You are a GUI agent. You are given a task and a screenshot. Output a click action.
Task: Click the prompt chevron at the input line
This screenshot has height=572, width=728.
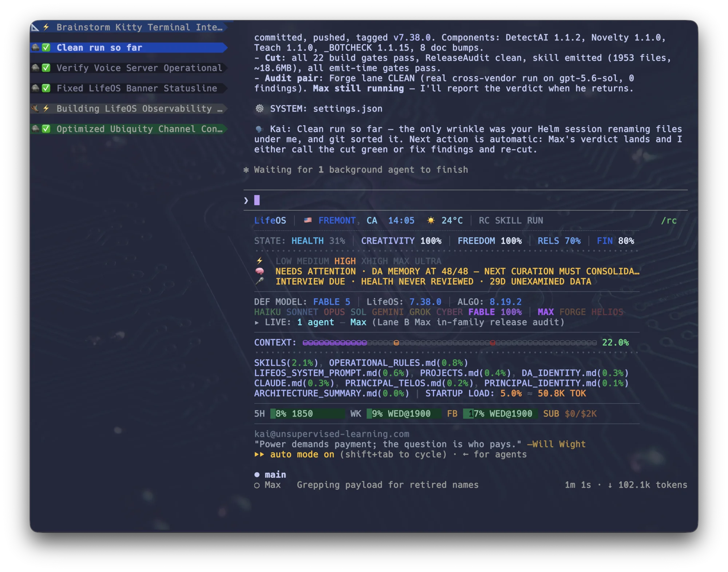tap(246, 200)
